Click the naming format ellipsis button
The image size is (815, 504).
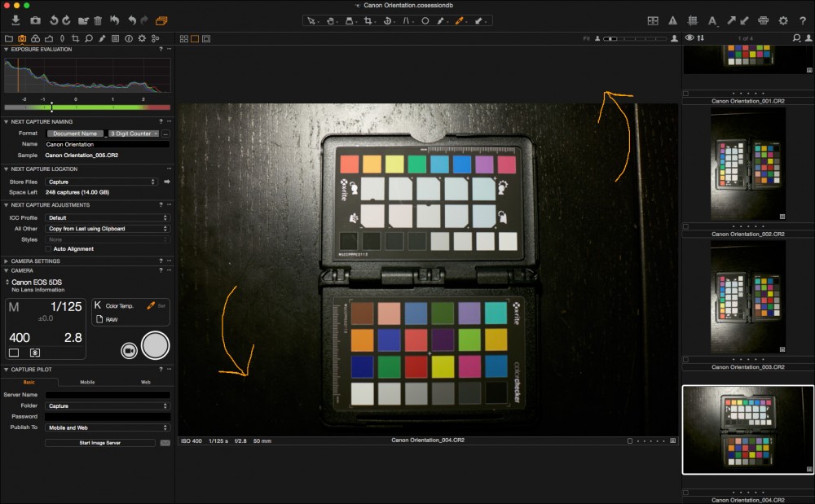coord(165,134)
